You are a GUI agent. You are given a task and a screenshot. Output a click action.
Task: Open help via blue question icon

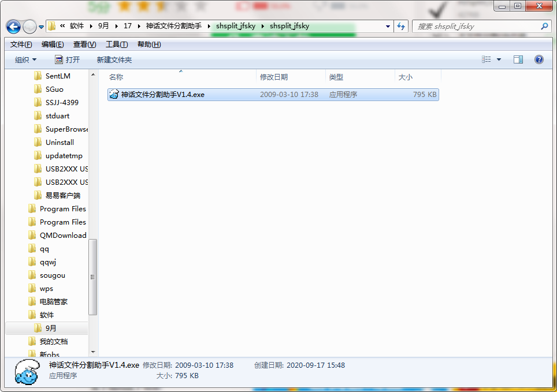539,59
